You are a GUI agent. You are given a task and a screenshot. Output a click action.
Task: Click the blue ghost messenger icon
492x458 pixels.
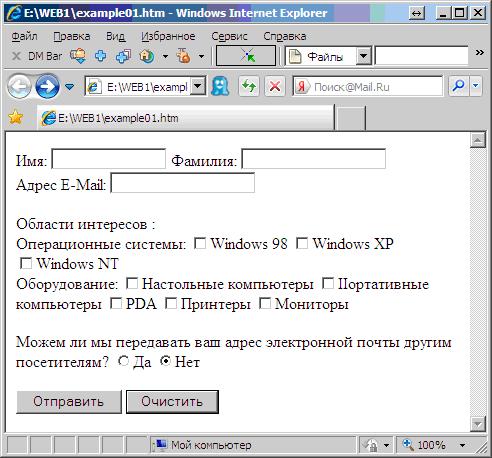coord(220,86)
